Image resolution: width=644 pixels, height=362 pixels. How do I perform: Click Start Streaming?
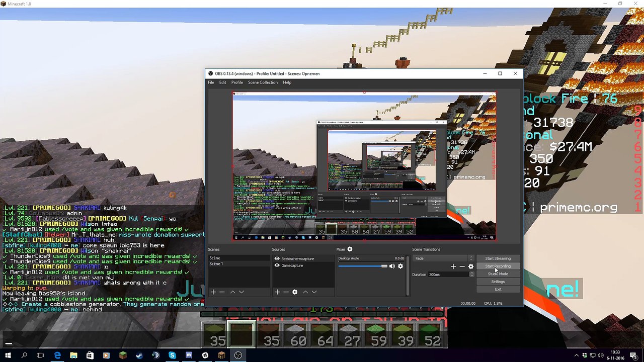[x=498, y=258]
